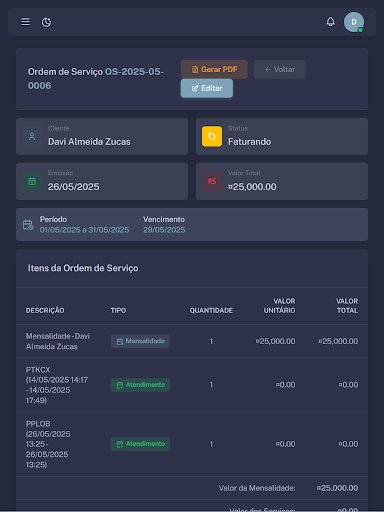Viewport: 384px width, 512px height.
Task: Click the Vencimento date 29/05/2025
Action: (164, 230)
